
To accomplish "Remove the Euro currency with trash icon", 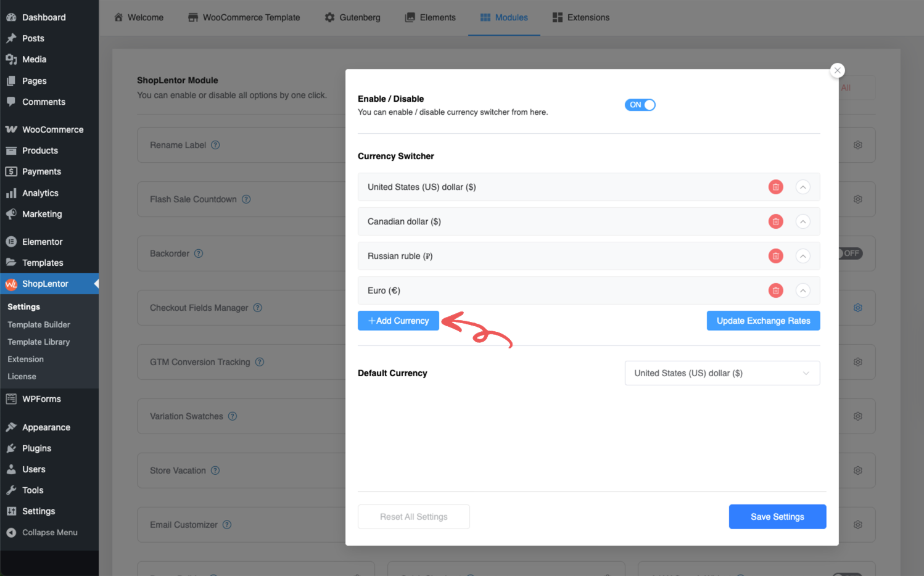I will point(775,290).
